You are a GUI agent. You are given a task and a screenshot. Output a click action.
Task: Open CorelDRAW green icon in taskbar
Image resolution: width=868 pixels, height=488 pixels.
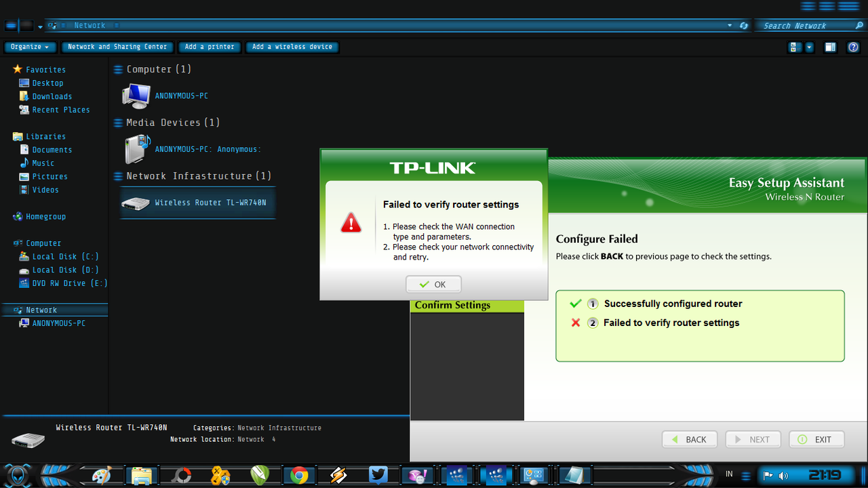pyautogui.click(x=260, y=475)
